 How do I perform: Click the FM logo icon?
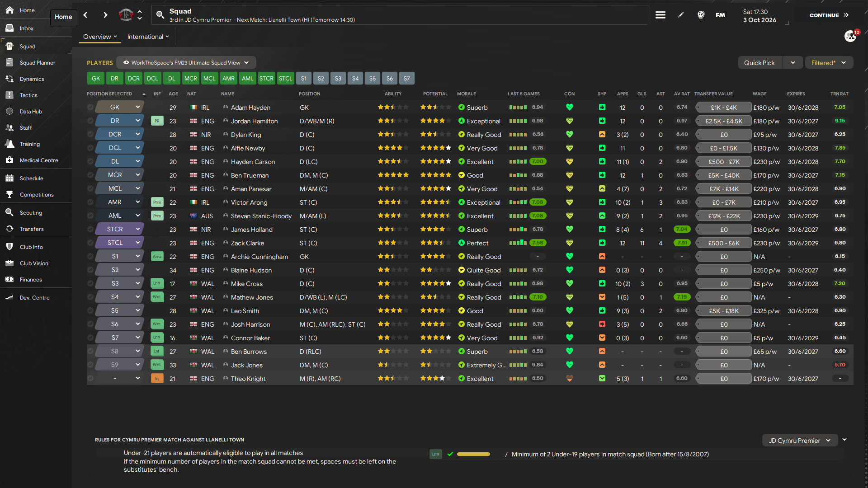coord(720,15)
